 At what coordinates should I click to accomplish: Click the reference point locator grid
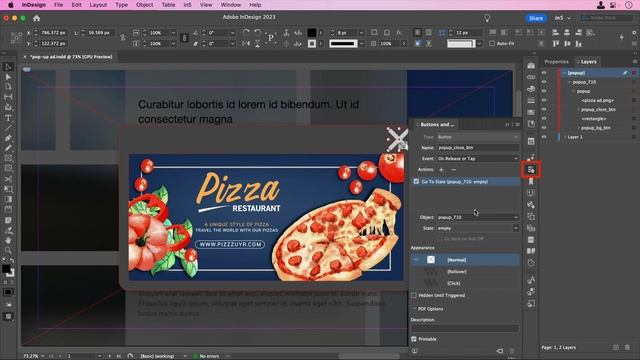point(16,38)
